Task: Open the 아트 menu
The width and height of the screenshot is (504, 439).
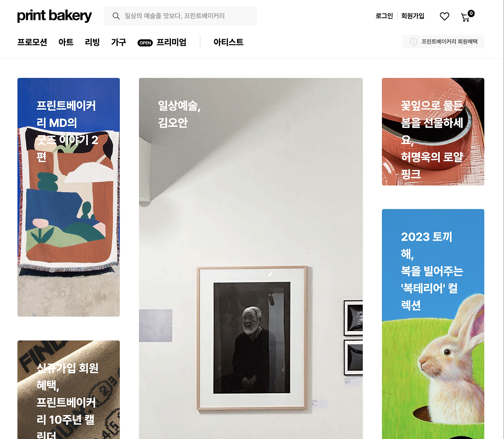Action: 66,42
